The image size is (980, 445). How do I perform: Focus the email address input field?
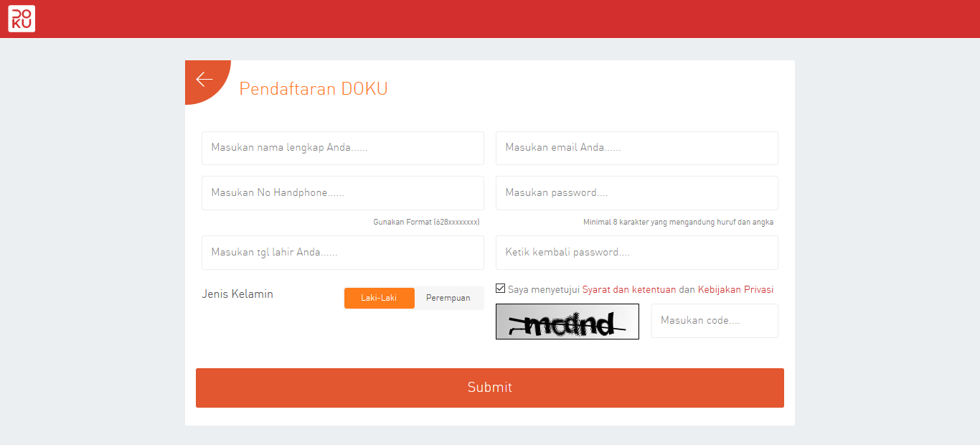pyautogui.click(x=637, y=148)
